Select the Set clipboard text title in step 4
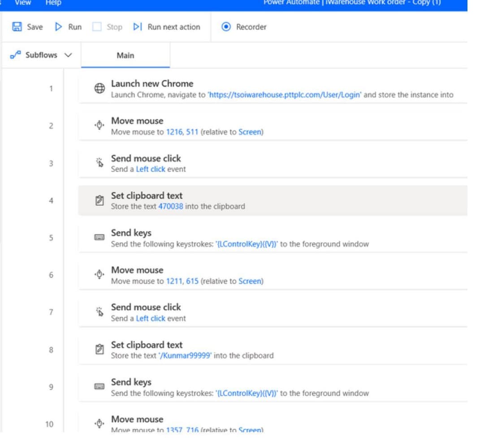This screenshot has width=484, height=448. [147, 196]
